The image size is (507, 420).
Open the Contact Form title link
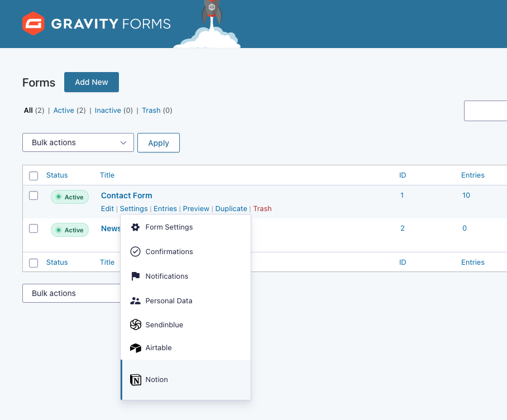(x=126, y=195)
